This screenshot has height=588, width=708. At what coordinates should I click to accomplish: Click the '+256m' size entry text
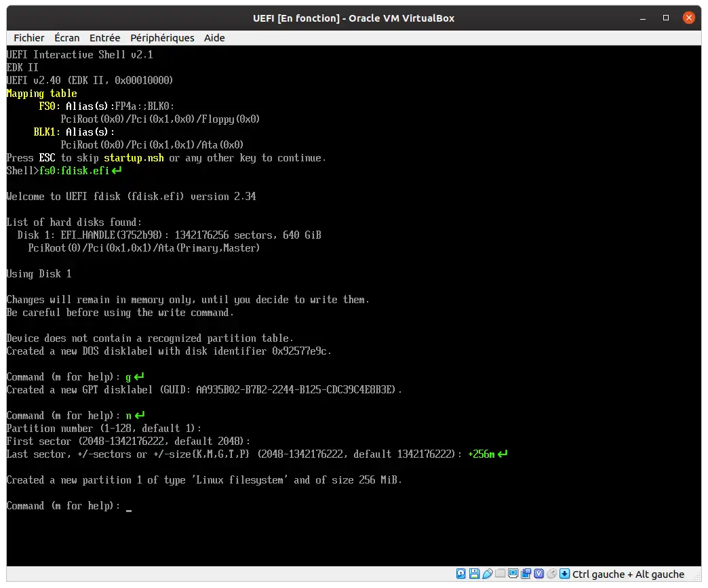(481, 454)
